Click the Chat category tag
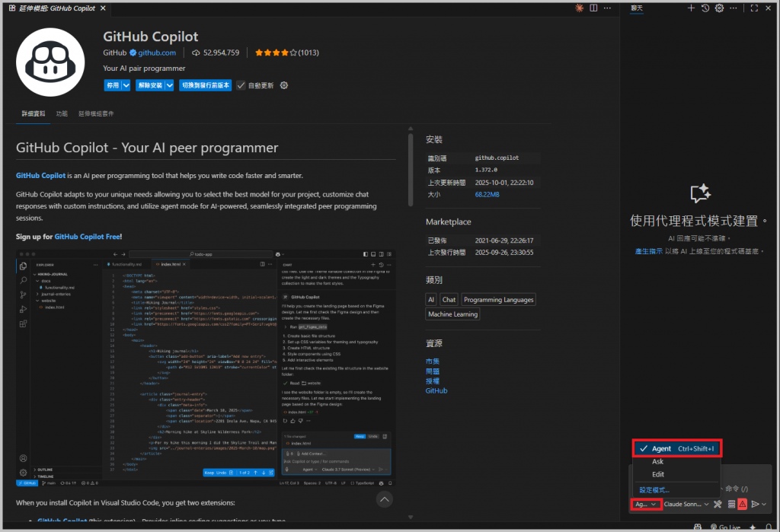 [449, 299]
